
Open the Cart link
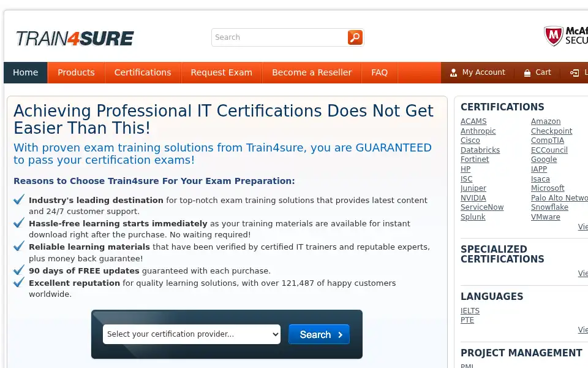(x=543, y=72)
